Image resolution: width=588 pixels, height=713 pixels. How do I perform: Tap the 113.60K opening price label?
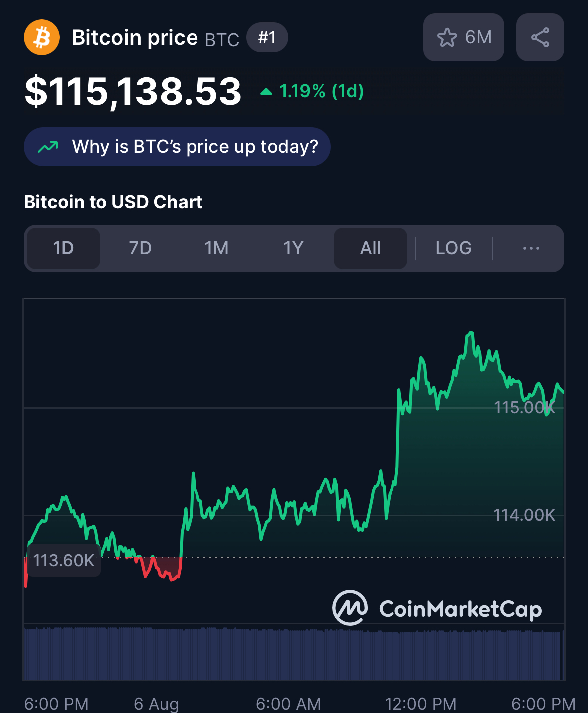coord(64,560)
